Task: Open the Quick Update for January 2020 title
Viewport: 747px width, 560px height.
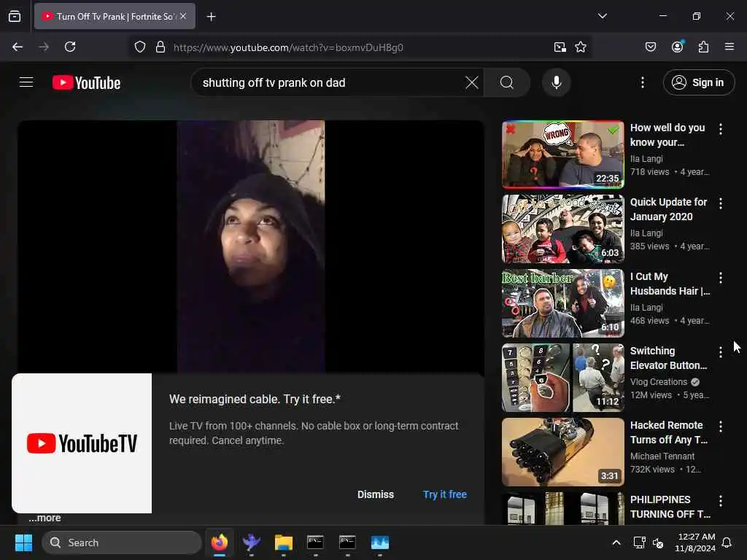Action: [669, 209]
